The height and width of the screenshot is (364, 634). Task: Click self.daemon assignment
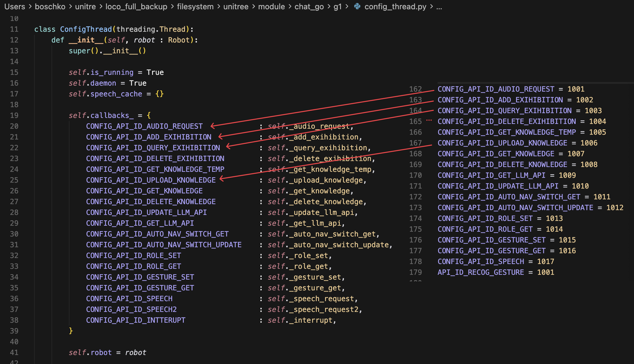tap(107, 83)
